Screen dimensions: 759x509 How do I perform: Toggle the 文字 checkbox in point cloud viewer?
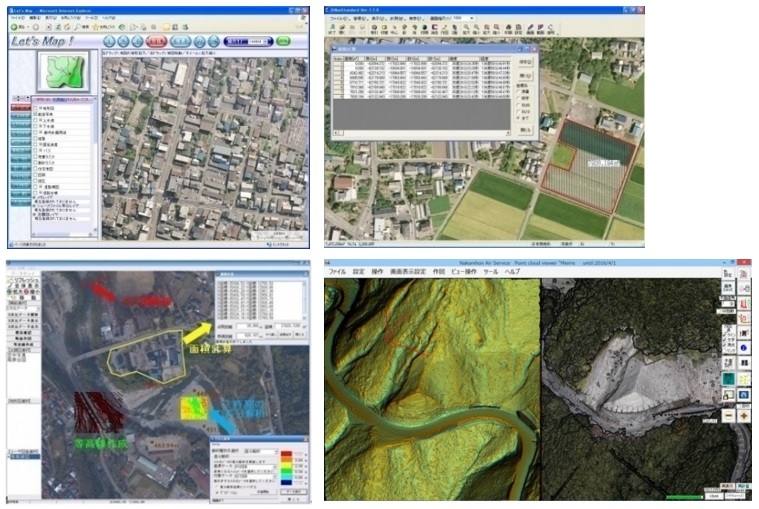click(x=724, y=340)
